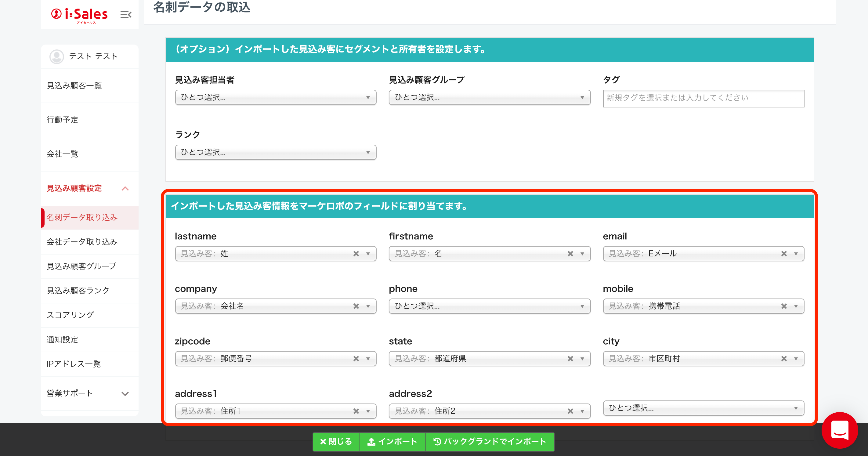Click the インポート button

(392, 442)
